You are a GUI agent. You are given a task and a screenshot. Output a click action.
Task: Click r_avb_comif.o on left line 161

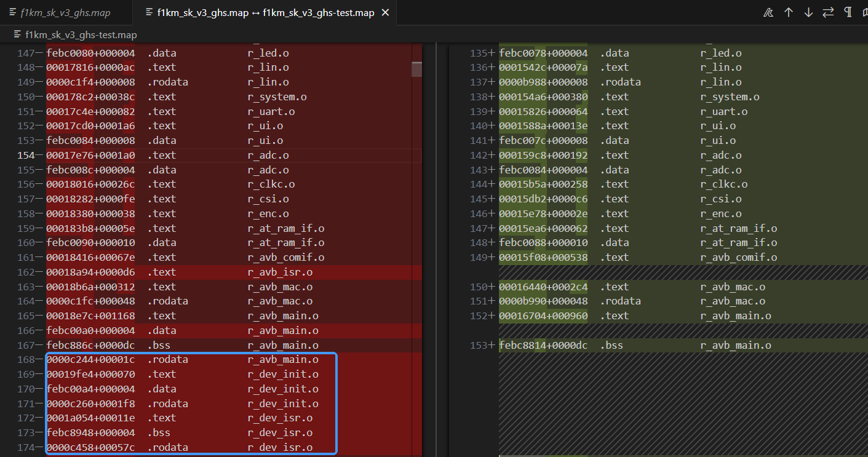point(286,257)
